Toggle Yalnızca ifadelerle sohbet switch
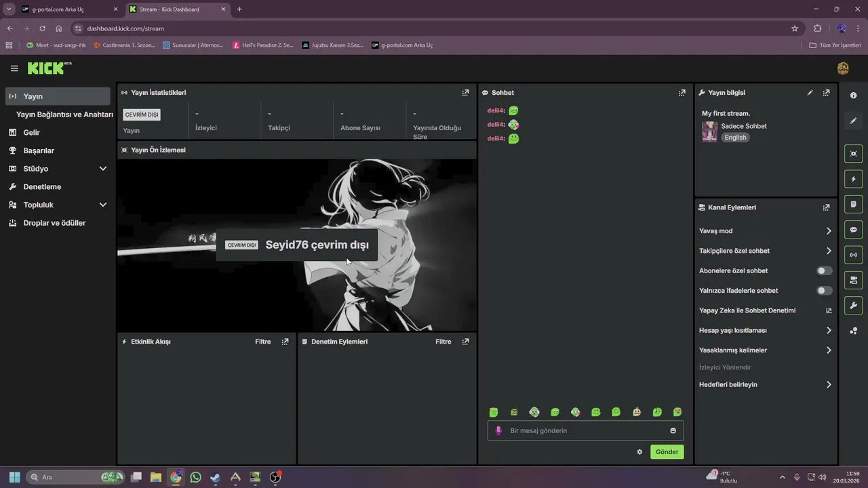The height and width of the screenshot is (488, 868). click(x=824, y=291)
